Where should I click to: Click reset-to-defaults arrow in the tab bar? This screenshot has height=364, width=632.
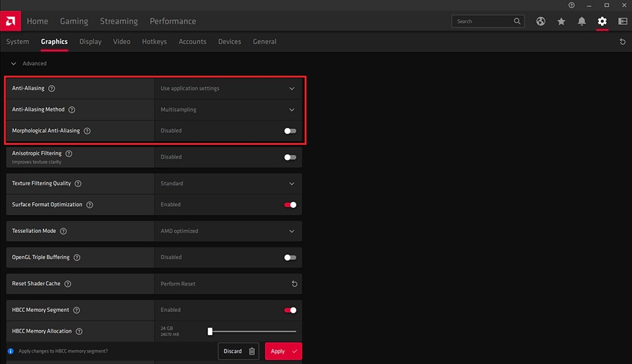pyautogui.click(x=622, y=41)
